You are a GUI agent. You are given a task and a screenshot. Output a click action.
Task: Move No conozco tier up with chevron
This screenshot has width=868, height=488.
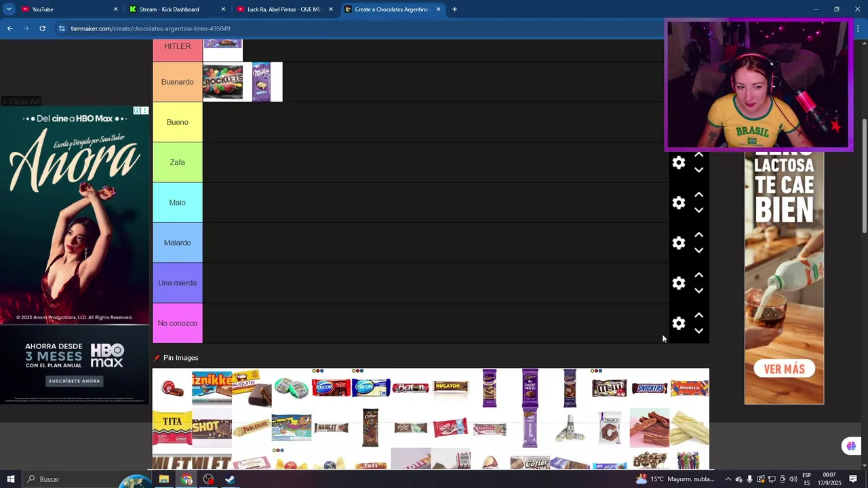pos(698,315)
